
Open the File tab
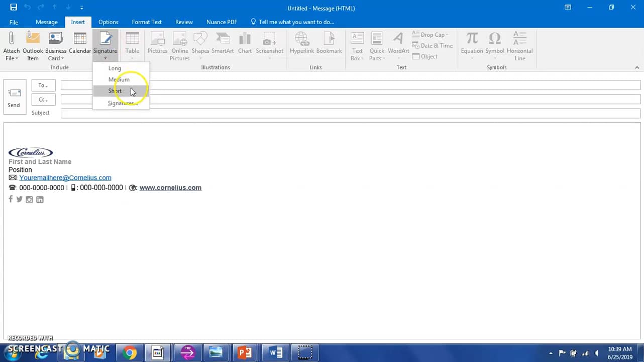point(14,22)
